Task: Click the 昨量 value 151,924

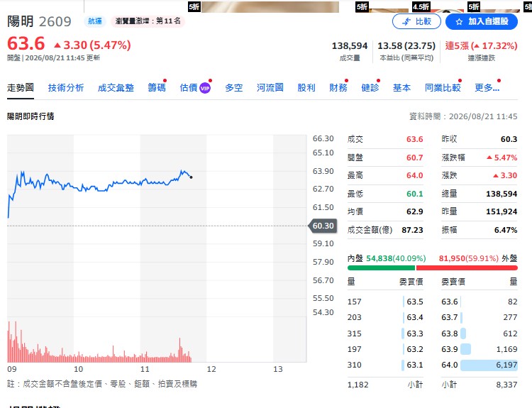Action: [x=501, y=212]
